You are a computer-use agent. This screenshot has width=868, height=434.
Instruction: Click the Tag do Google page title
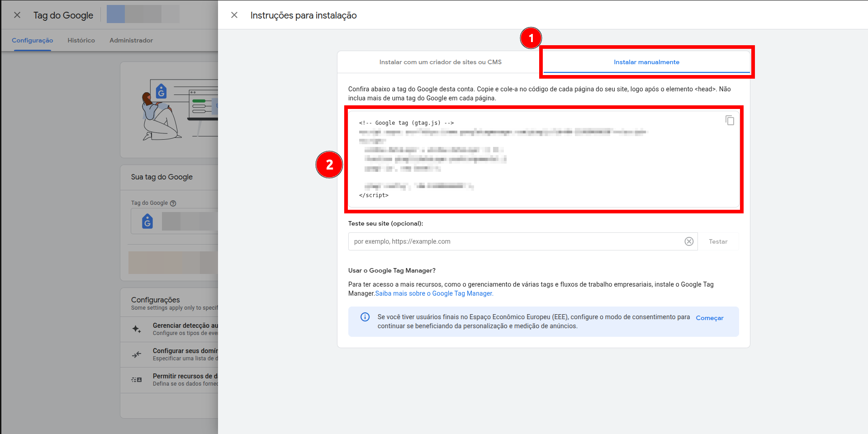pos(63,15)
